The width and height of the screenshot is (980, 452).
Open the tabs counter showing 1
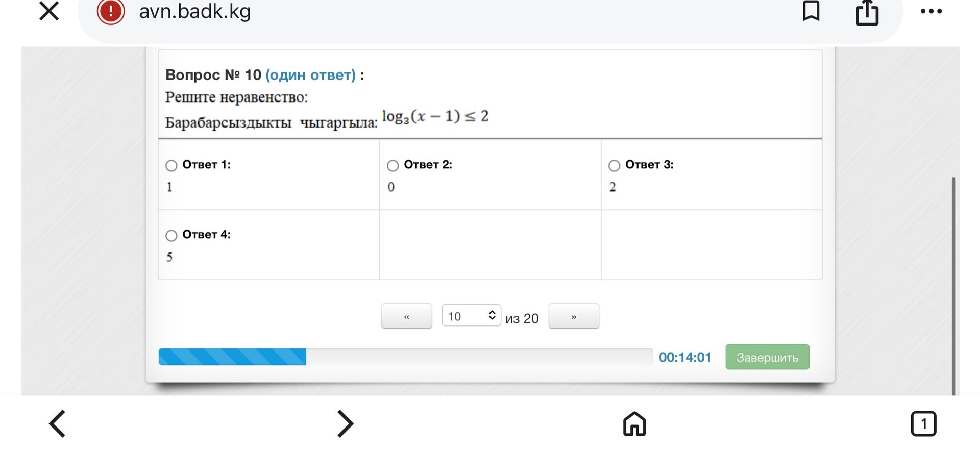(923, 423)
